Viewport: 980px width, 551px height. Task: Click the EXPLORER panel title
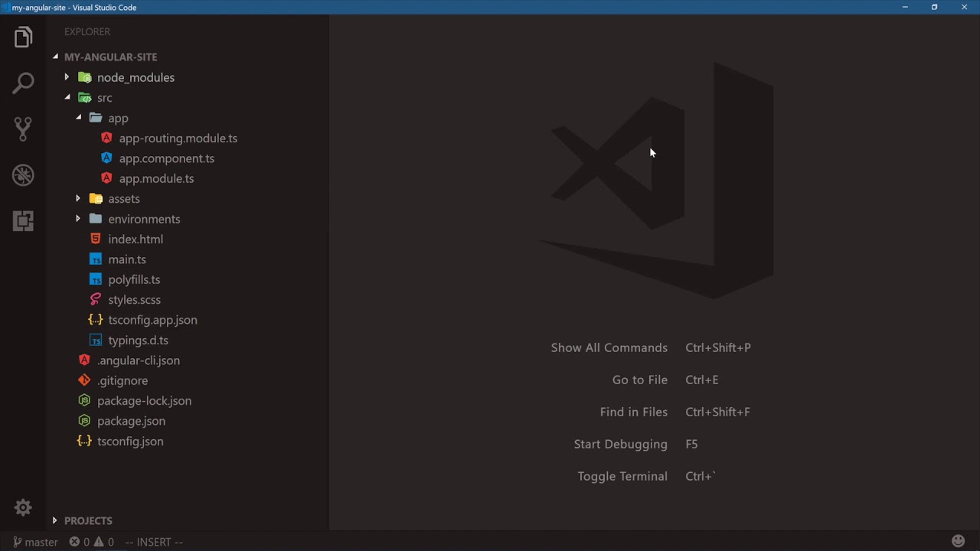[87, 31]
